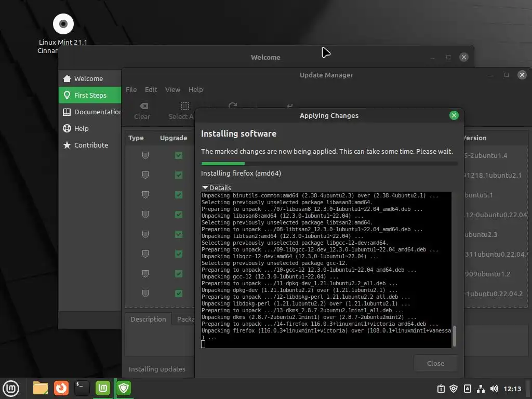The height and width of the screenshot is (399, 532).
Task: Click the lightbulb icon beside First Steps
Action: coord(67,96)
